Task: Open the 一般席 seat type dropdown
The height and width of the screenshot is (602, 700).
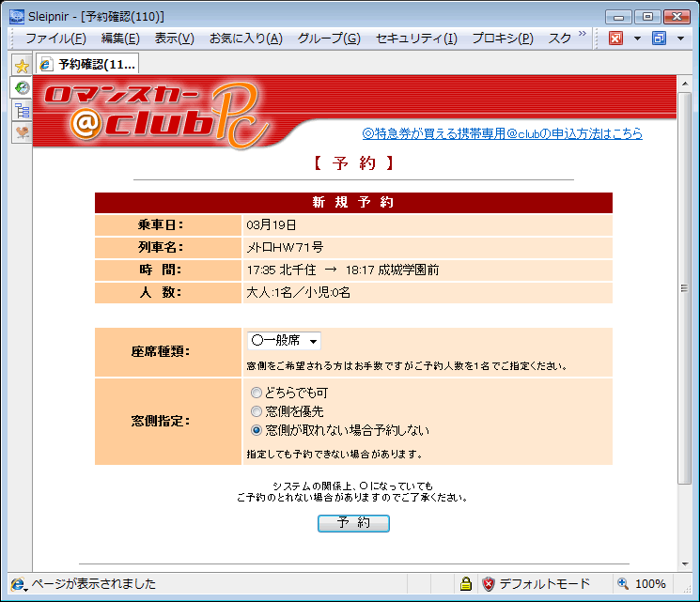Action: pyautogui.click(x=284, y=341)
